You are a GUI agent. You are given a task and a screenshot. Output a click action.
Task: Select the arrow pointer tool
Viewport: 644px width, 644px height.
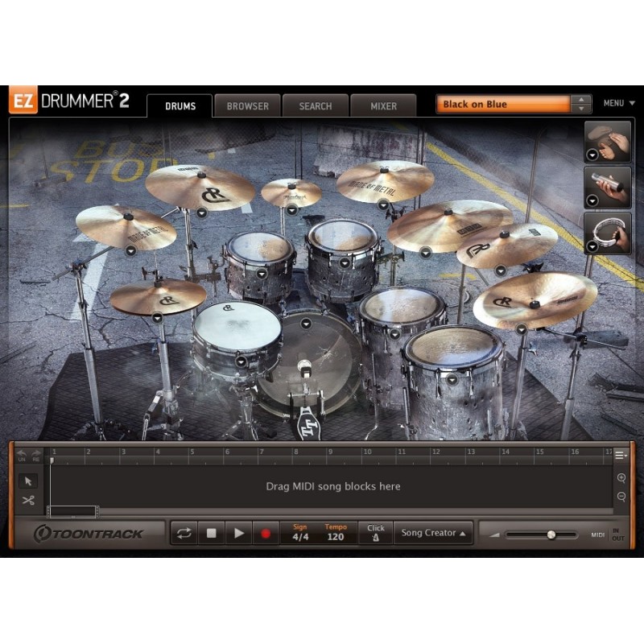tap(28, 481)
